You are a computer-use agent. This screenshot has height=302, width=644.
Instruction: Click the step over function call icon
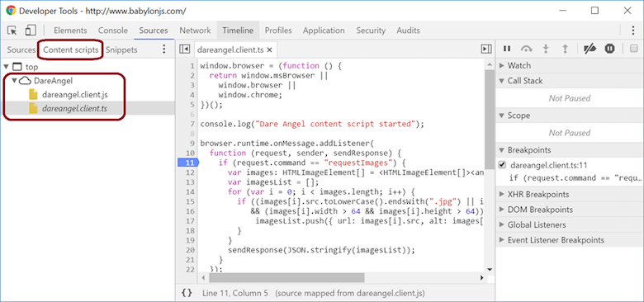click(x=526, y=49)
